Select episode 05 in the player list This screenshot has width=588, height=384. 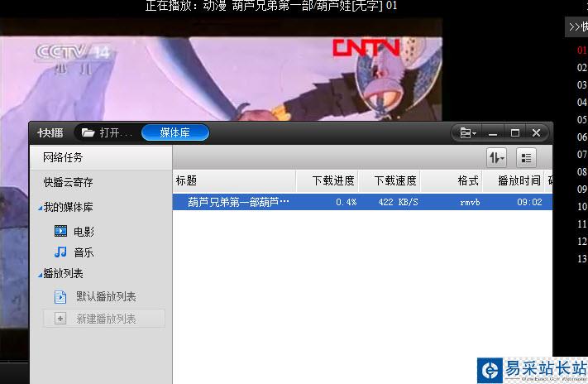(x=582, y=120)
